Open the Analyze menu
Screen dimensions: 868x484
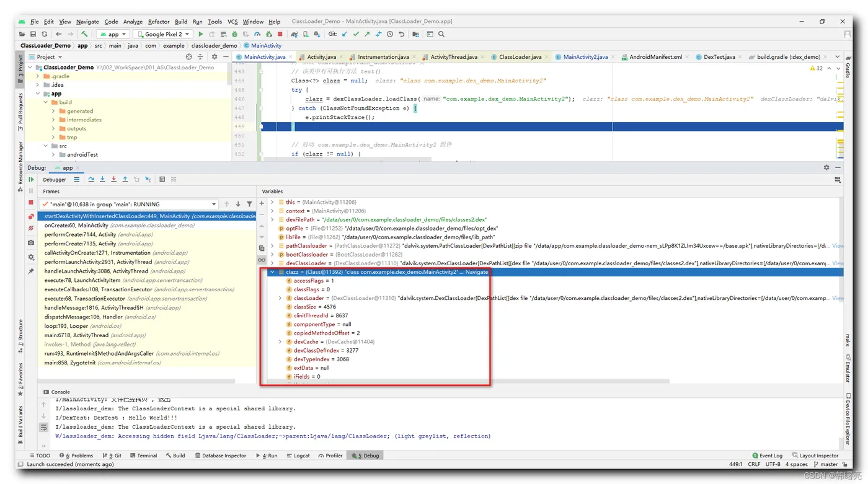click(x=133, y=22)
